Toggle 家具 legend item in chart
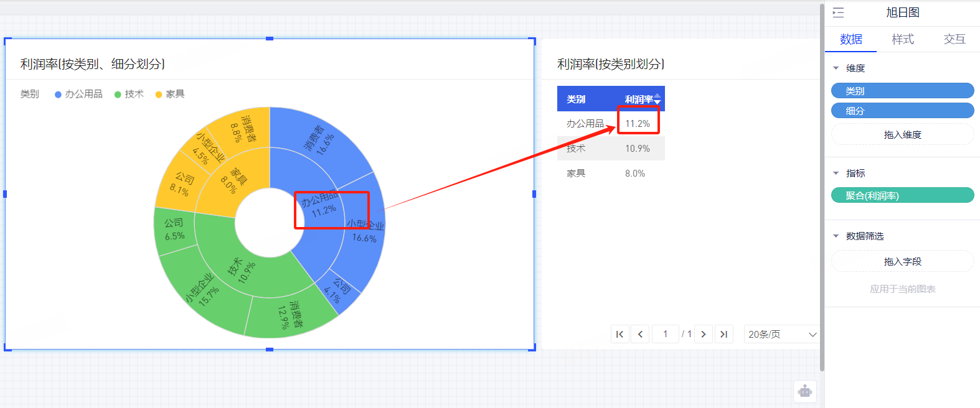This screenshot has height=408, width=980. tap(170, 94)
